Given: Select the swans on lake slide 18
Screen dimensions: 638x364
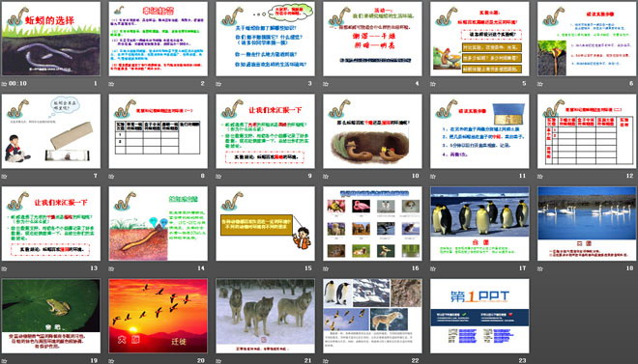Looking at the screenshot, I should tap(587, 223).
